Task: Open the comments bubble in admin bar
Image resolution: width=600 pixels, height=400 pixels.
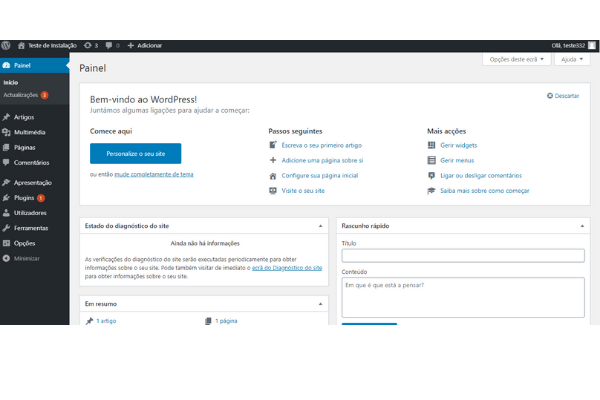Action: pos(109,46)
